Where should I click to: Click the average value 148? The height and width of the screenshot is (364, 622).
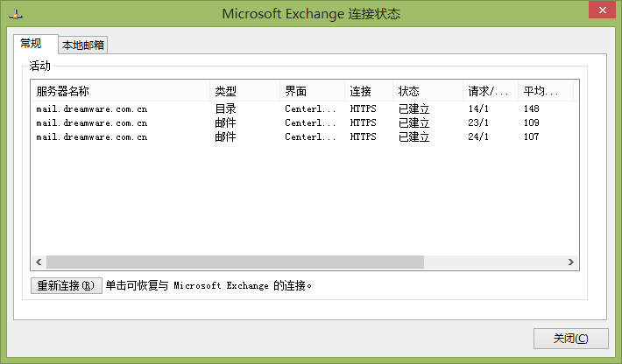[x=531, y=108]
